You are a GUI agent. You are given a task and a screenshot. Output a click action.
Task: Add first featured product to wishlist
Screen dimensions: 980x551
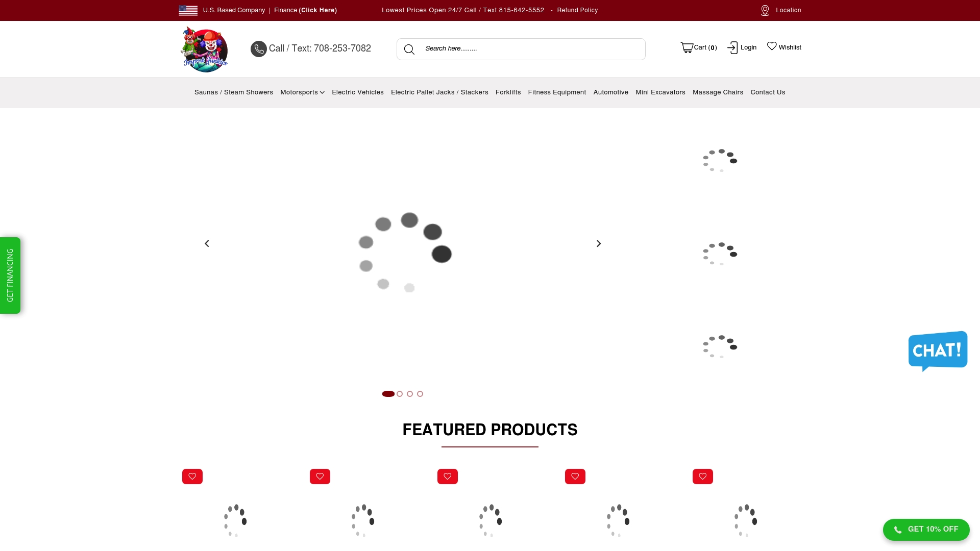192,477
